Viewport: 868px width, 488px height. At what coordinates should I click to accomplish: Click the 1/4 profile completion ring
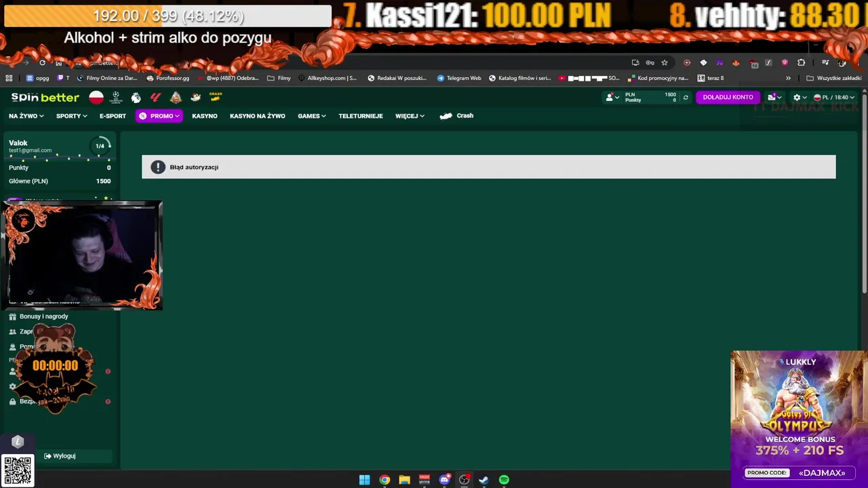(100, 146)
